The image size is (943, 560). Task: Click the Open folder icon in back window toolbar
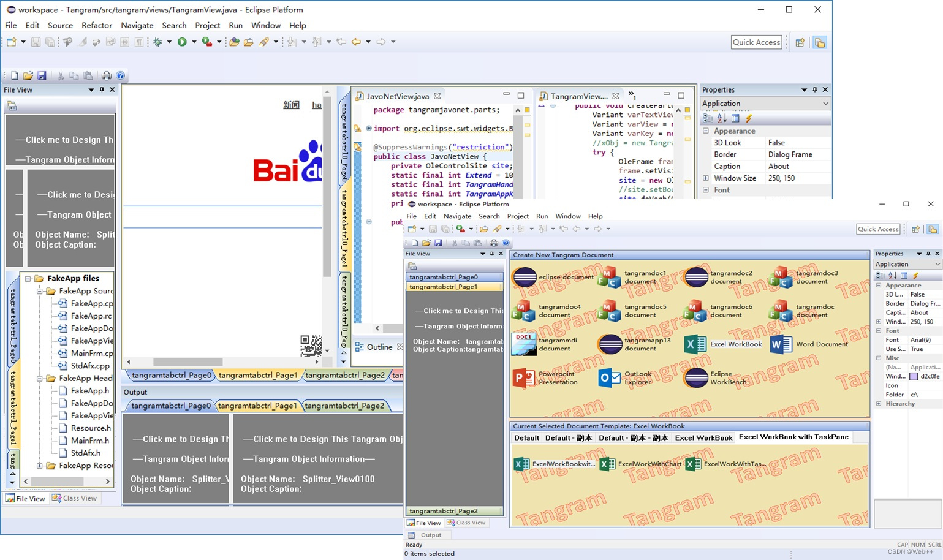click(28, 75)
